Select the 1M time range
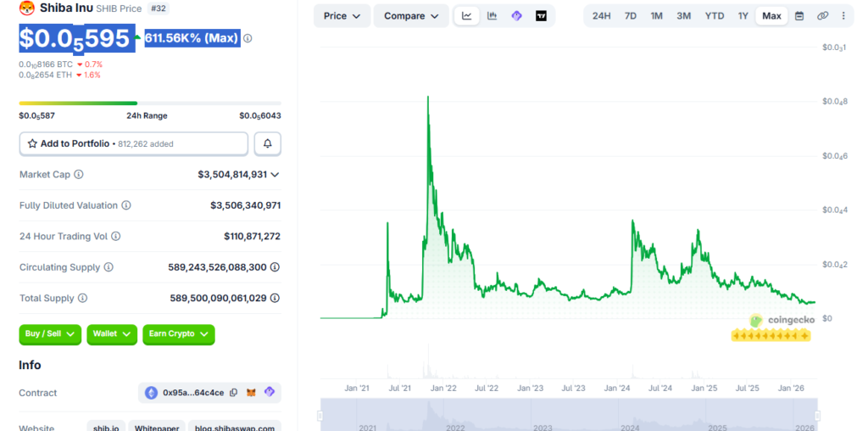 [x=657, y=16]
